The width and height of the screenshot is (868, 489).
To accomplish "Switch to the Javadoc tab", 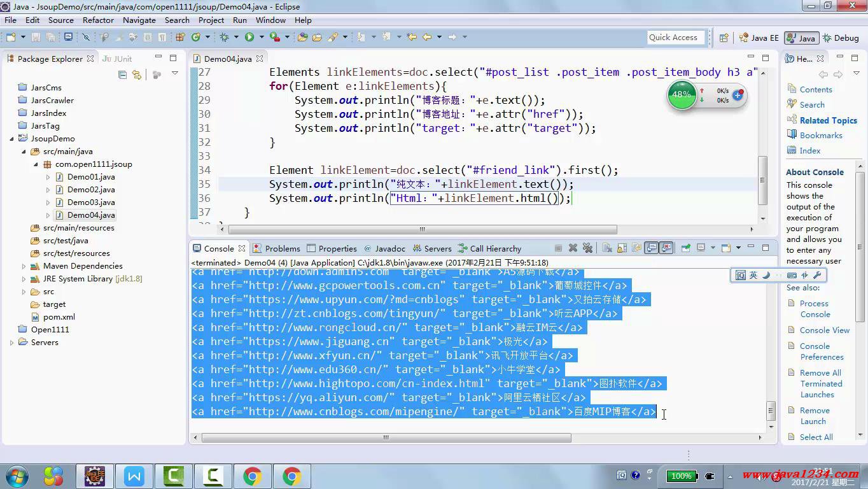I will 384,248.
